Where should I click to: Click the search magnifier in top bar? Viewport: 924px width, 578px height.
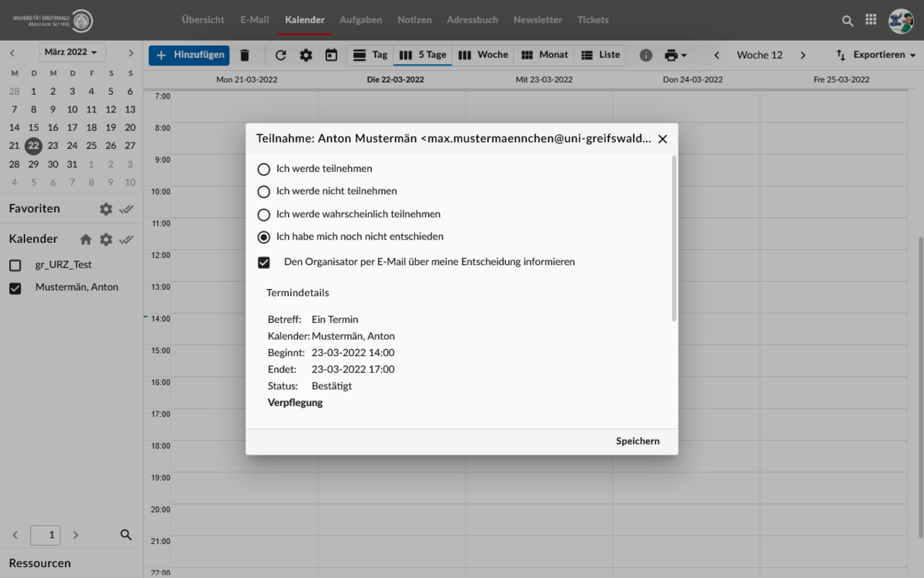tap(848, 21)
